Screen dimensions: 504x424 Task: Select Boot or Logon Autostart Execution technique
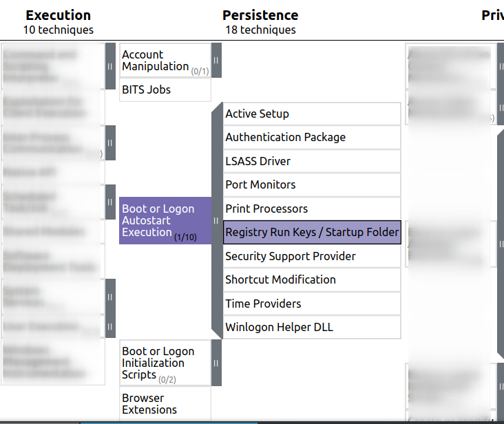click(x=165, y=220)
